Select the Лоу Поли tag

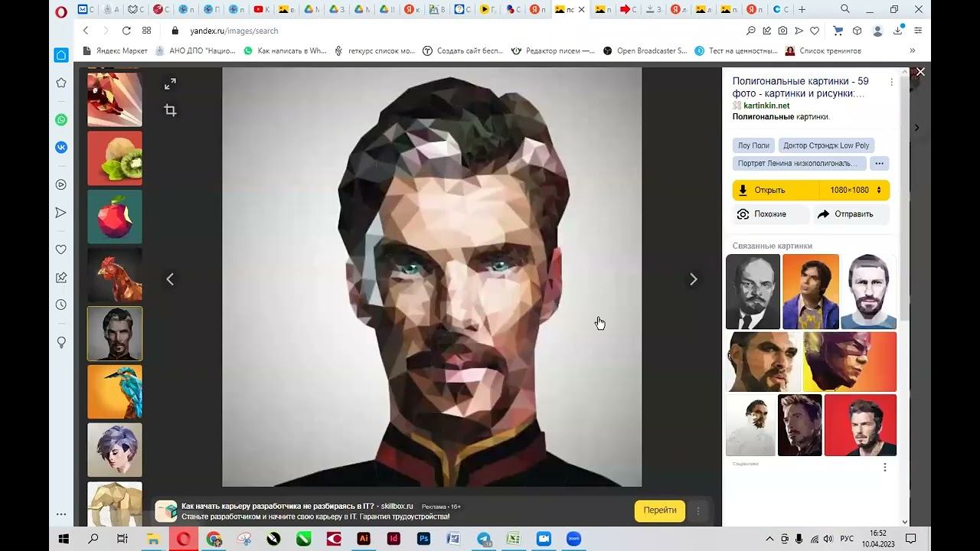(753, 145)
